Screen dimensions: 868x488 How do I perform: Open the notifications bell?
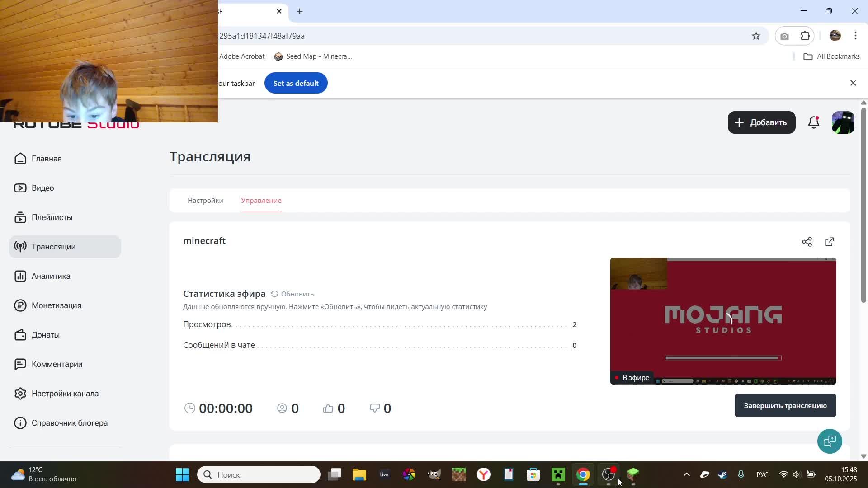[814, 122]
